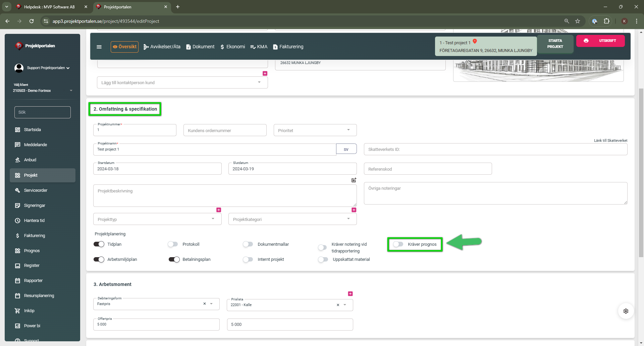Screen dimensions: 644x346
Task: Go back to previous page
Action: tap(7, 21)
